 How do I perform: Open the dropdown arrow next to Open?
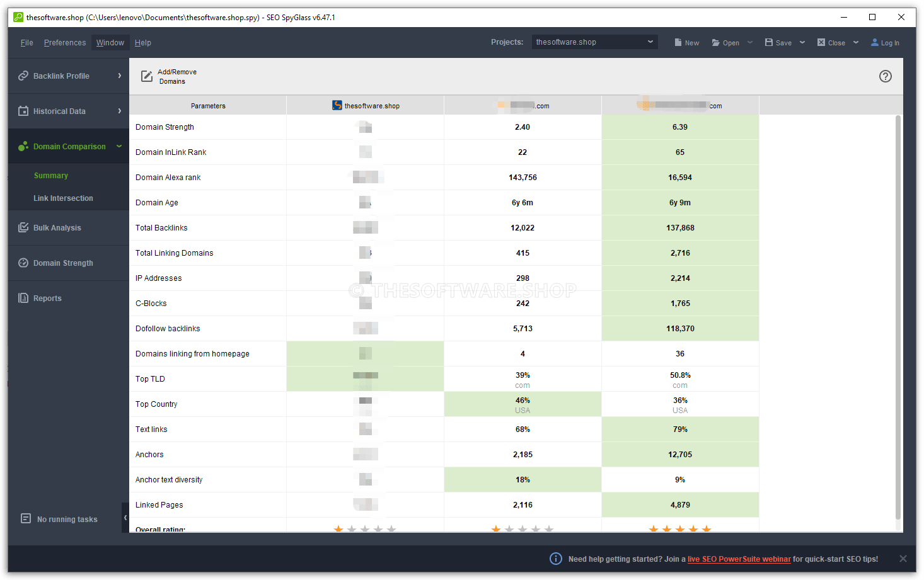(x=750, y=42)
